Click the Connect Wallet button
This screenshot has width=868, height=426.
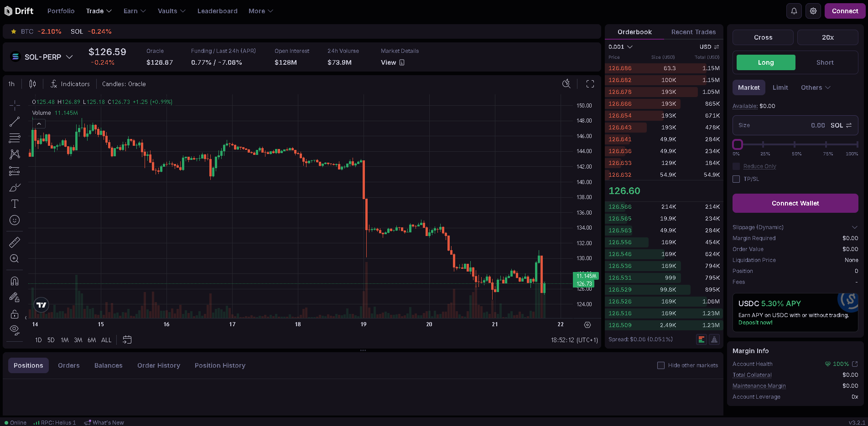(x=795, y=203)
